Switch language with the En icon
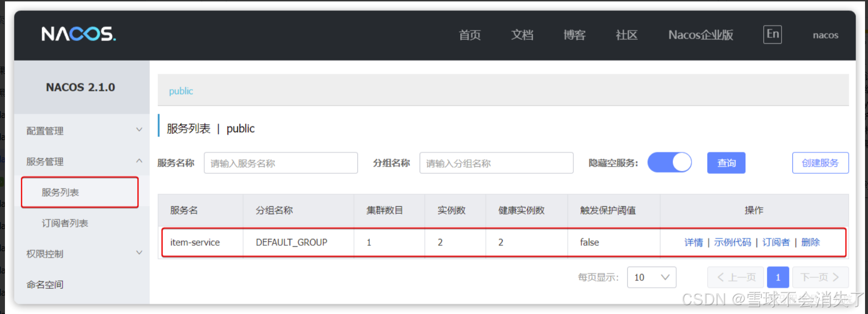This screenshot has width=868, height=314. pyautogui.click(x=772, y=34)
